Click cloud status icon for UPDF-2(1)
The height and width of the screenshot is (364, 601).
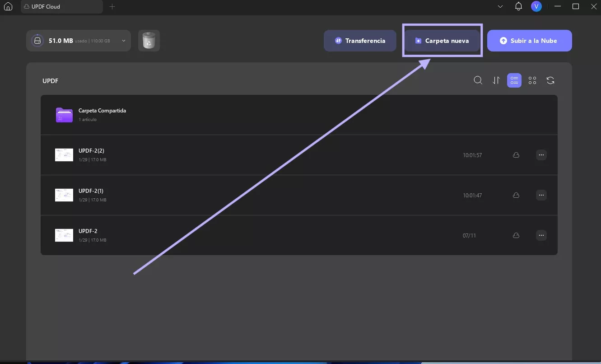pyautogui.click(x=516, y=195)
